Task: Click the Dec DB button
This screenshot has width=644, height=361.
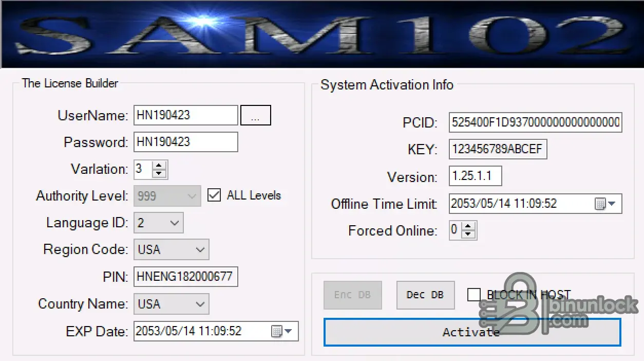Action: point(425,295)
